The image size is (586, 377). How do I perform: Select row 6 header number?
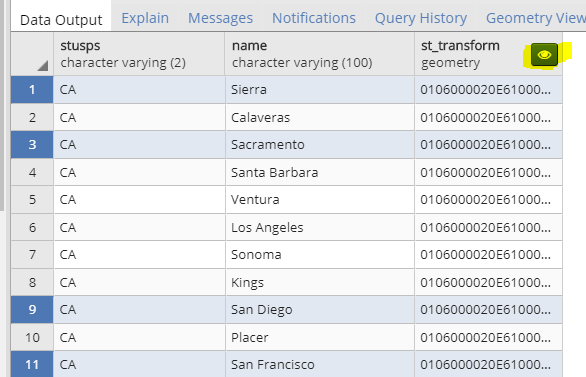click(32, 227)
